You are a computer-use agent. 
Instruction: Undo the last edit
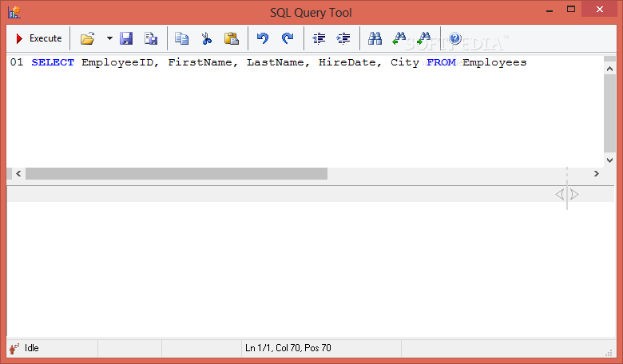263,38
